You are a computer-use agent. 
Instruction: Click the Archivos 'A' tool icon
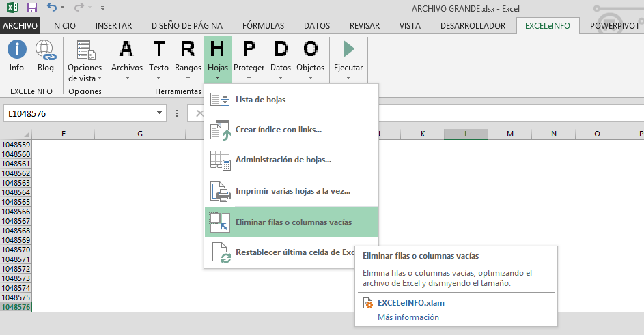[126, 49]
